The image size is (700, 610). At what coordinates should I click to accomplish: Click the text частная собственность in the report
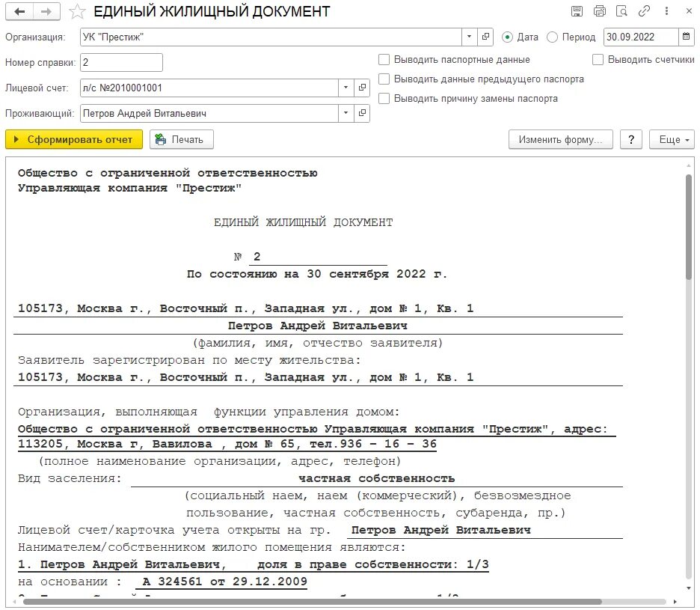(376, 478)
